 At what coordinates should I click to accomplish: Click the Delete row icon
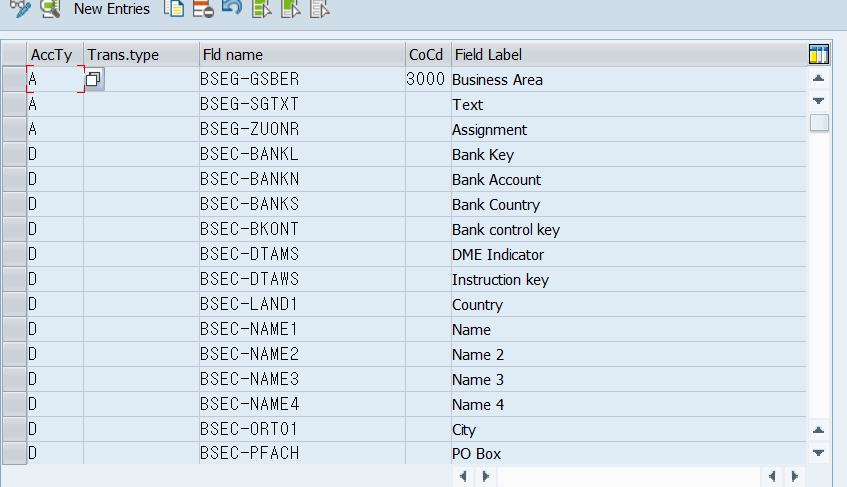point(203,8)
